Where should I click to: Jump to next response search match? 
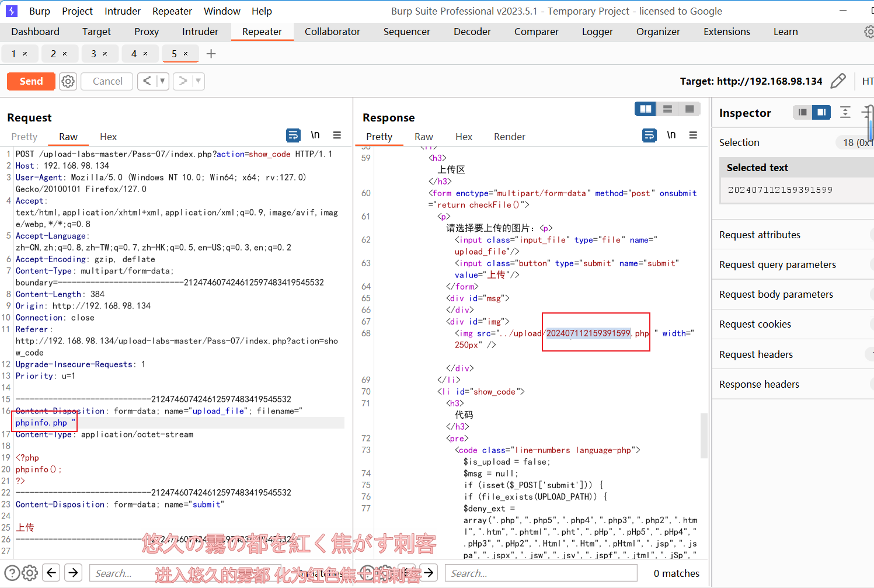[429, 573]
